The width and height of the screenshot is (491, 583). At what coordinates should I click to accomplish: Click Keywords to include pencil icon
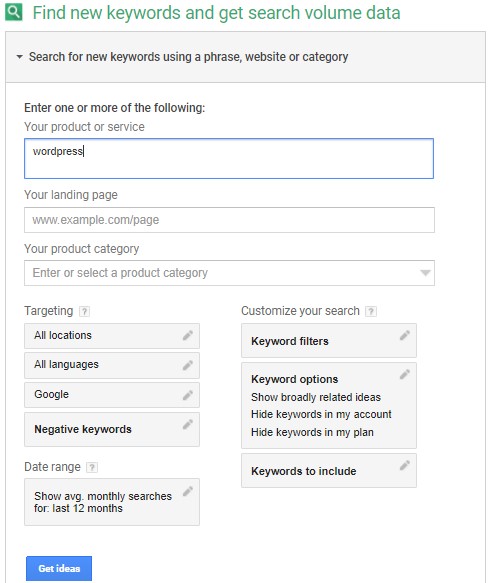405,465
